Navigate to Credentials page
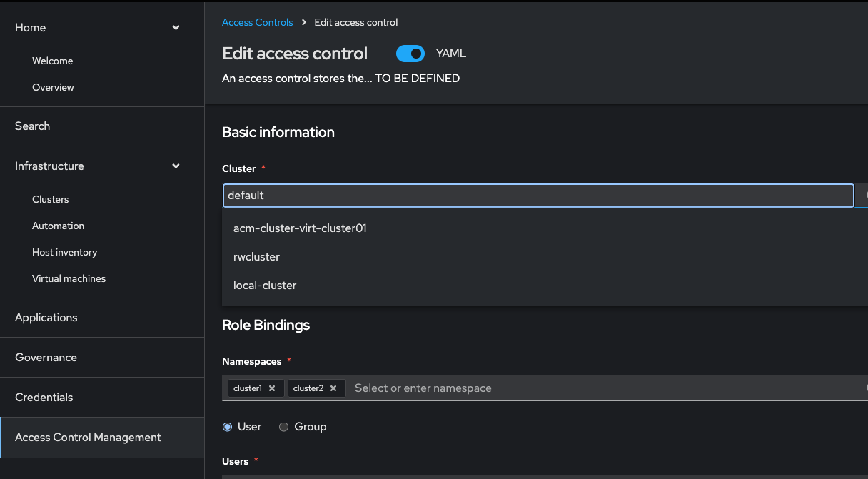The width and height of the screenshot is (868, 479). click(44, 398)
